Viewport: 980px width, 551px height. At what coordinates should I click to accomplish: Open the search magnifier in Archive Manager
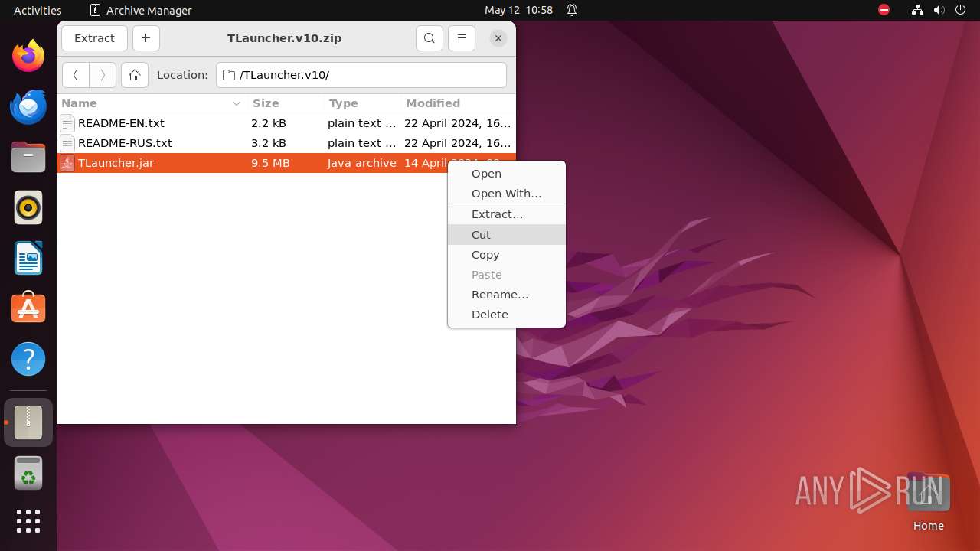430,38
